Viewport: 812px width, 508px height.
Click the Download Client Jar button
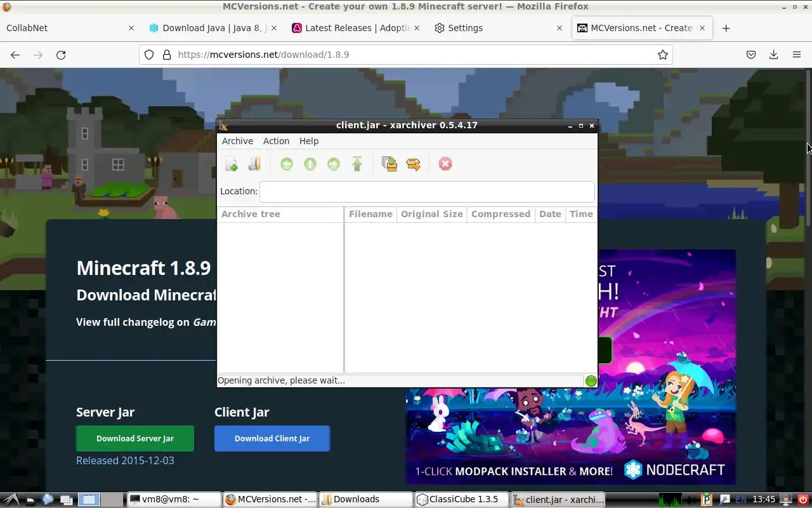tap(272, 439)
